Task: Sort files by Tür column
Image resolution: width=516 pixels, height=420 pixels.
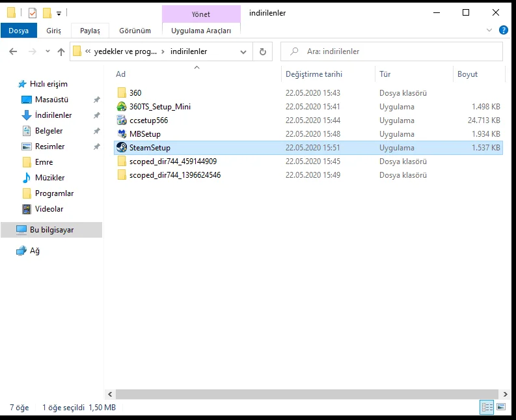Action: pyautogui.click(x=385, y=74)
